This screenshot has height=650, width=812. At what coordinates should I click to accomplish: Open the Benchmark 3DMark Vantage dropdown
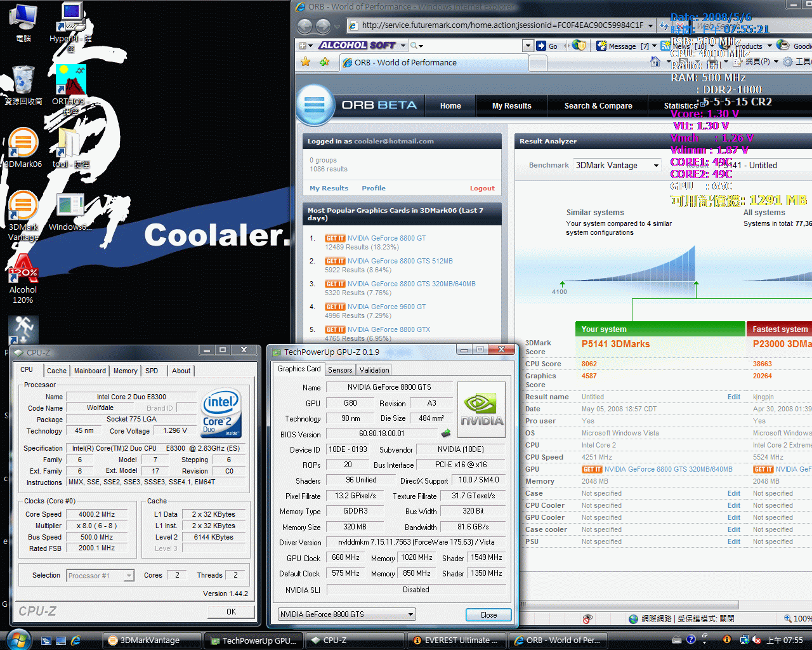tap(617, 165)
